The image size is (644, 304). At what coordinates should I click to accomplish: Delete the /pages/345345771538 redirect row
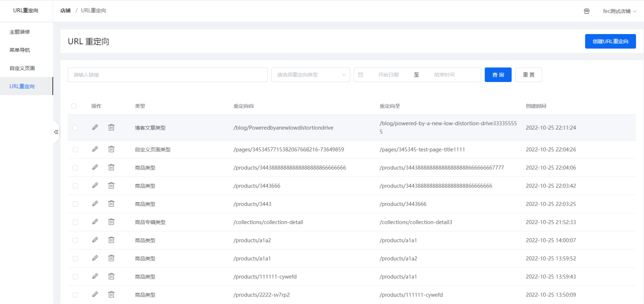coord(111,149)
